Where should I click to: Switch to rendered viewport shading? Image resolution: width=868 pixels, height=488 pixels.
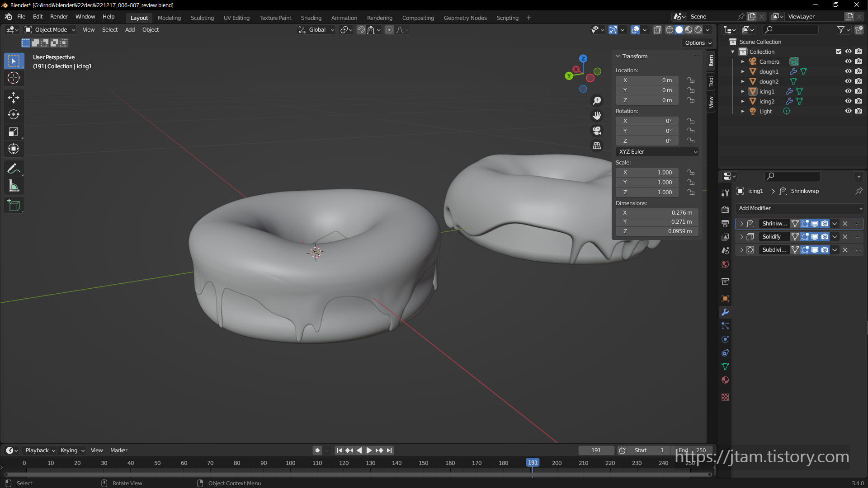pyautogui.click(x=698, y=30)
